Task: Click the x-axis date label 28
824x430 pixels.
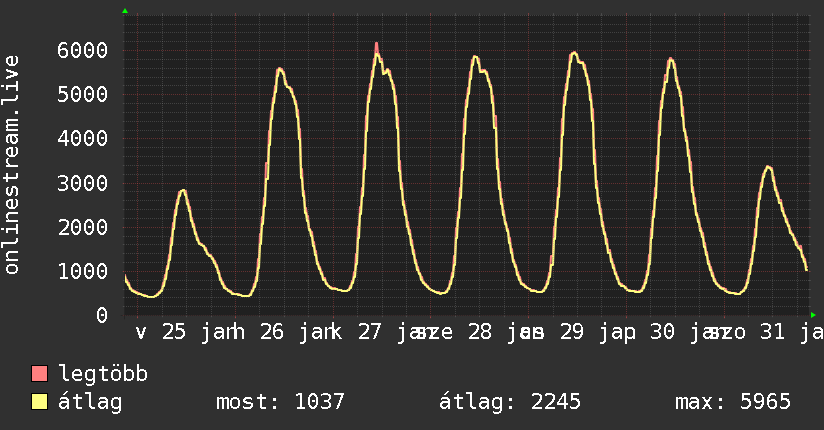Action: (x=480, y=332)
